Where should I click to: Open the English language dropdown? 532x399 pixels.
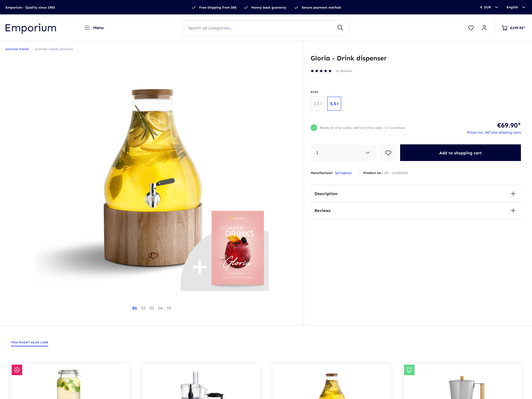coord(515,7)
